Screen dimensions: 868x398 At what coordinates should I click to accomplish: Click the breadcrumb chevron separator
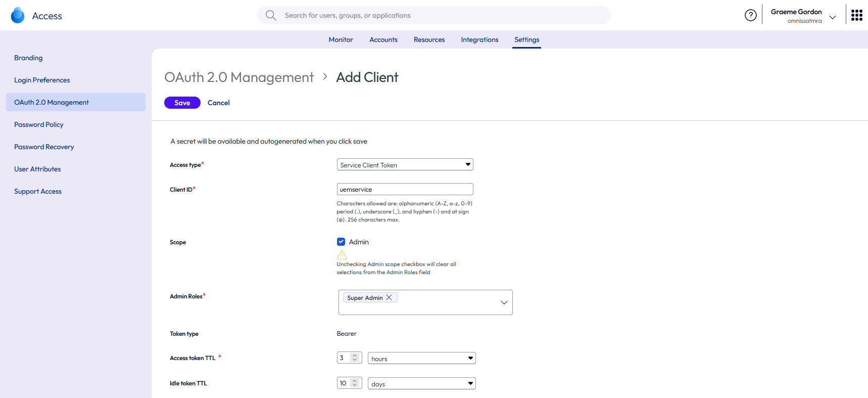pyautogui.click(x=325, y=77)
